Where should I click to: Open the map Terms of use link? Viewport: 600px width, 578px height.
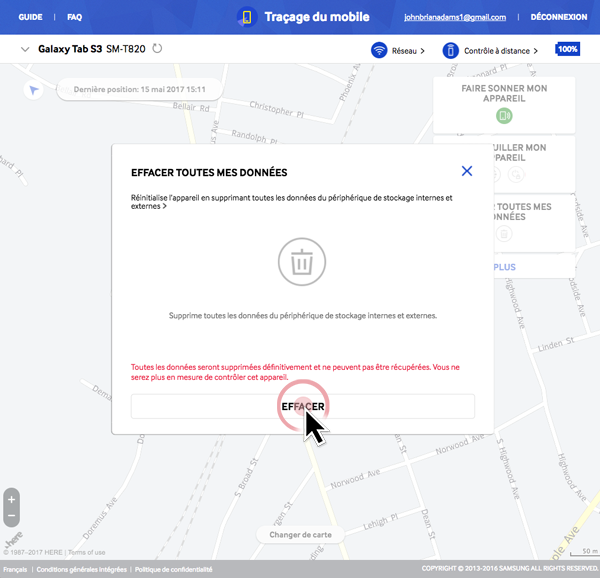[x=86, y=552]
